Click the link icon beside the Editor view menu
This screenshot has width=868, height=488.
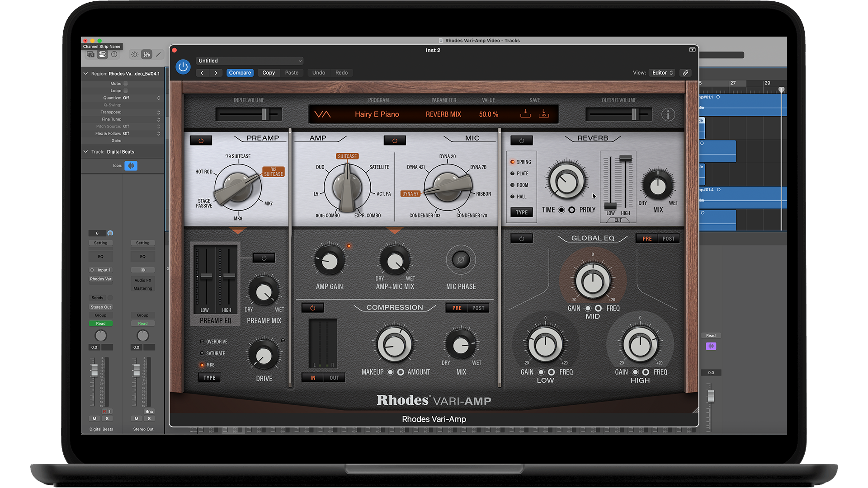point(685,73)
